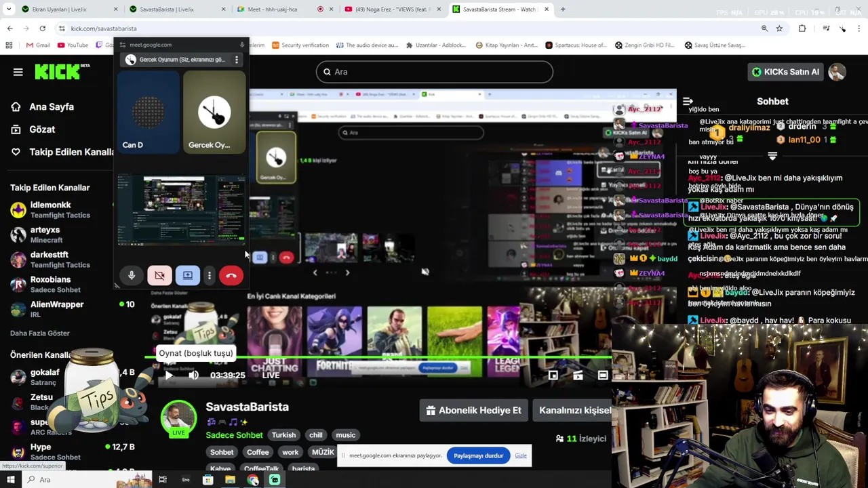The image size is (868, 488).
Task: Click zoom magnifier in address bar
Action: point(764,28)
